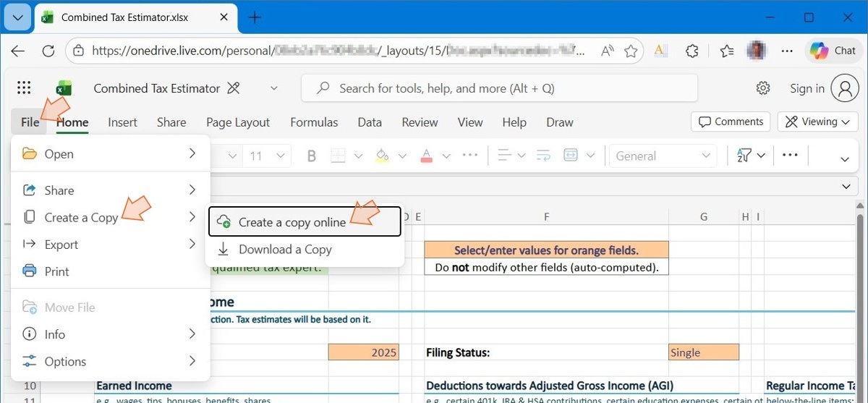The height and width of the screenshot is (403, 868).
Task: Open browser Extensions puzzle icon
Action: click(x=692, y=51)
